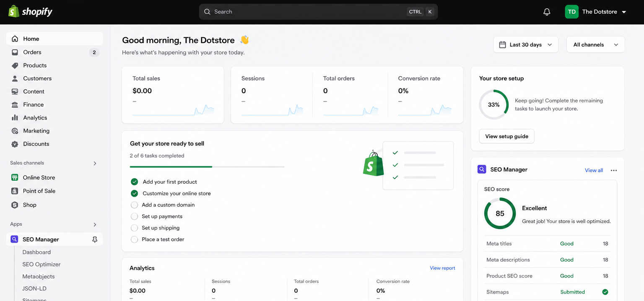Open the Metaobjects submenu item
Image resolution: width=644 pixels, height=301 pixels.
pyautogui.click(x=39, y=276)
